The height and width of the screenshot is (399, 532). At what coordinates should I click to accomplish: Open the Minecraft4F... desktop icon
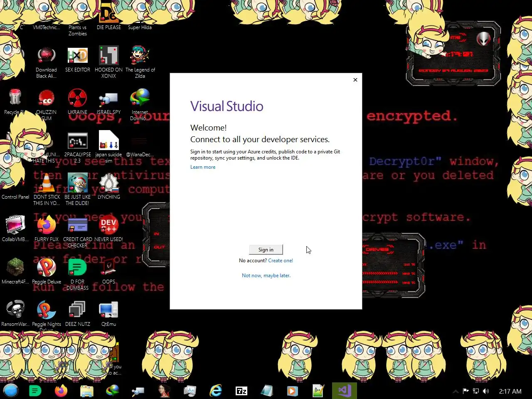point(15,271)
